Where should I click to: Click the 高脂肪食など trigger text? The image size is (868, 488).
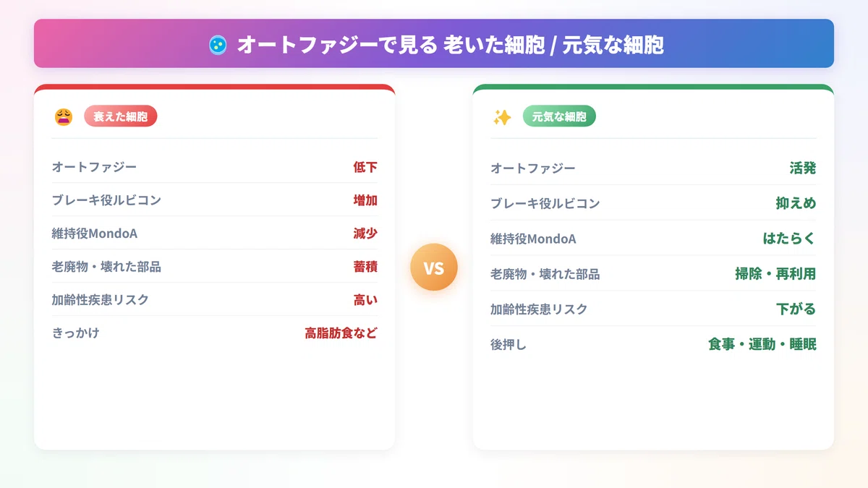pos(341,333)
